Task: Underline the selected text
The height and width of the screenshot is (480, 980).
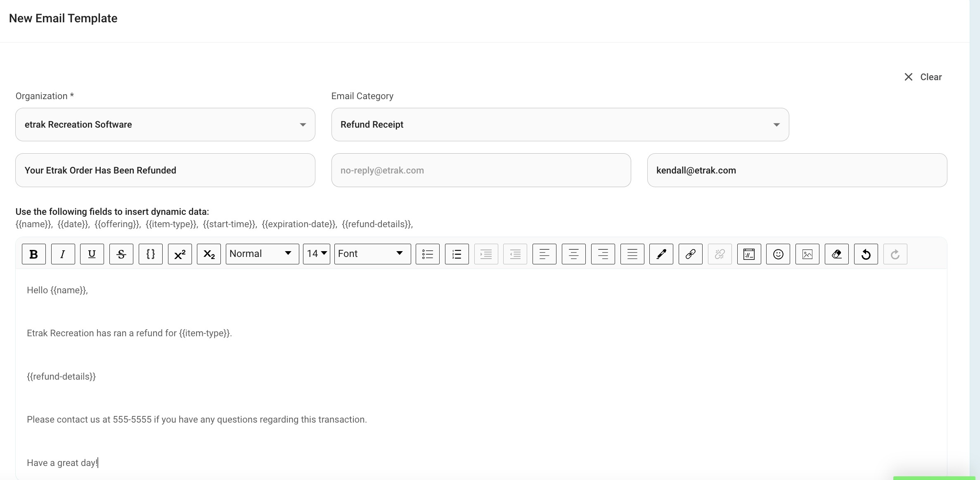Action: pos(92,254)
